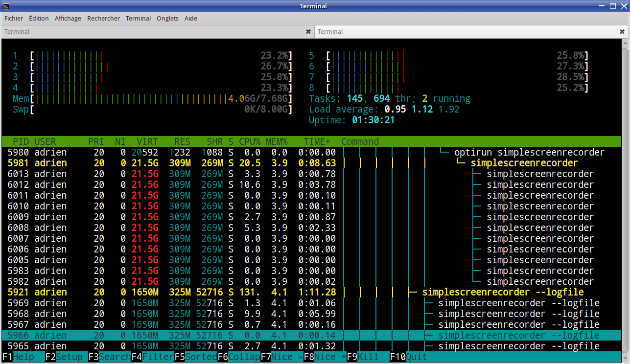Select process row PID 6013

pyautogui.click(x=312, y=174)
